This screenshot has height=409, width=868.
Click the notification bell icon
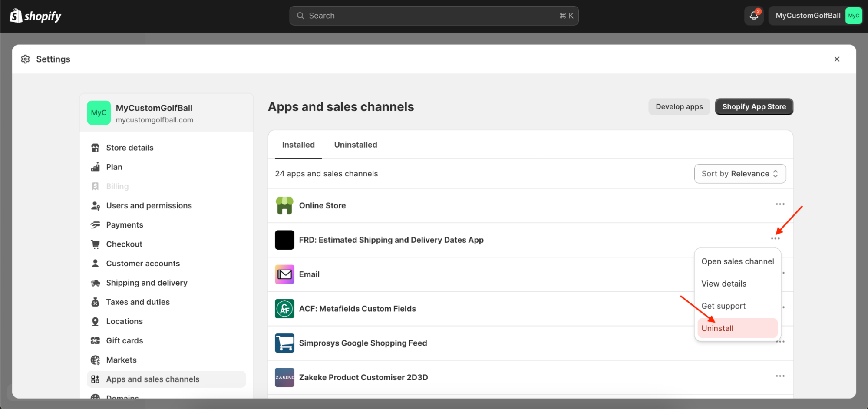(x=754, y=16)
